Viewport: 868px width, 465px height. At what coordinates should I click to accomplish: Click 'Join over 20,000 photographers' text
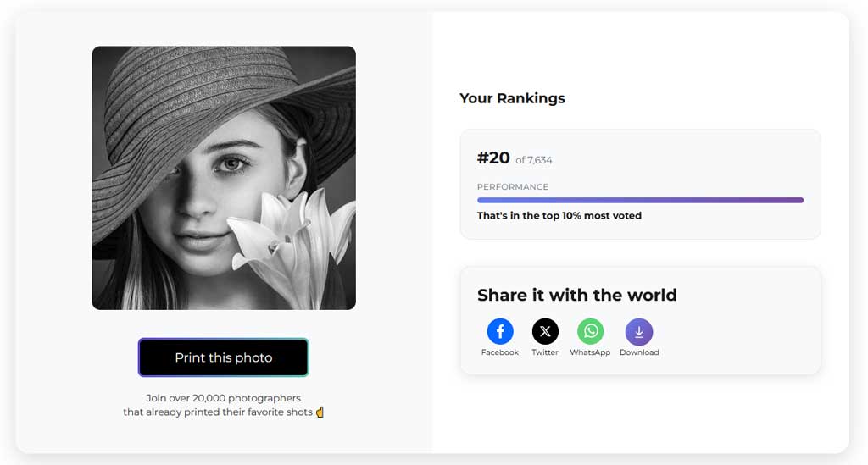coord(224,398)
